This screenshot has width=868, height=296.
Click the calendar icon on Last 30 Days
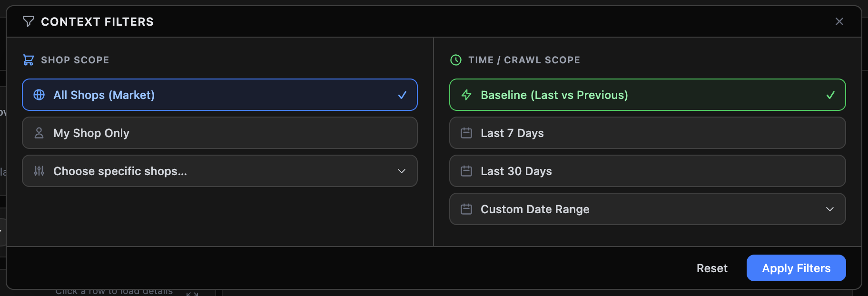(466, 171)
